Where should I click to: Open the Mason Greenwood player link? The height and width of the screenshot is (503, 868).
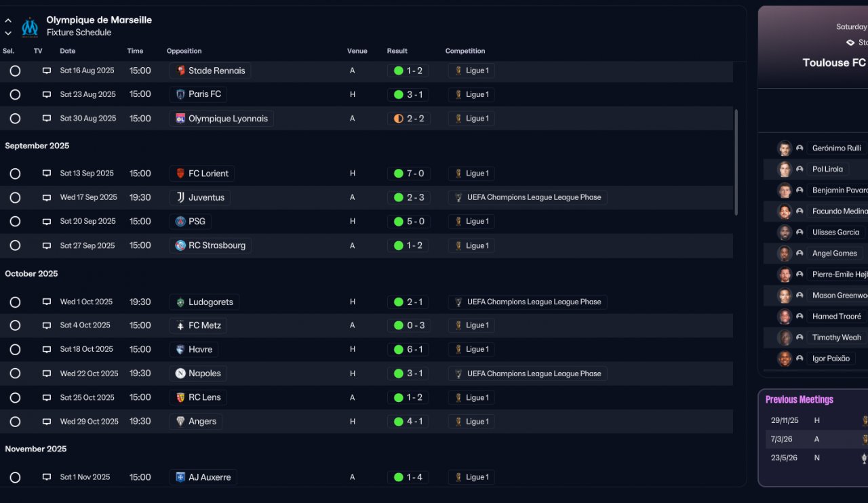coord(840,296)
